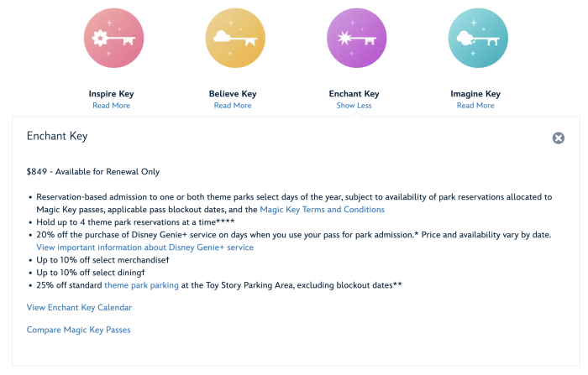
Task: Click Compare Magic Key Passes link
Action: click(79, 330)
